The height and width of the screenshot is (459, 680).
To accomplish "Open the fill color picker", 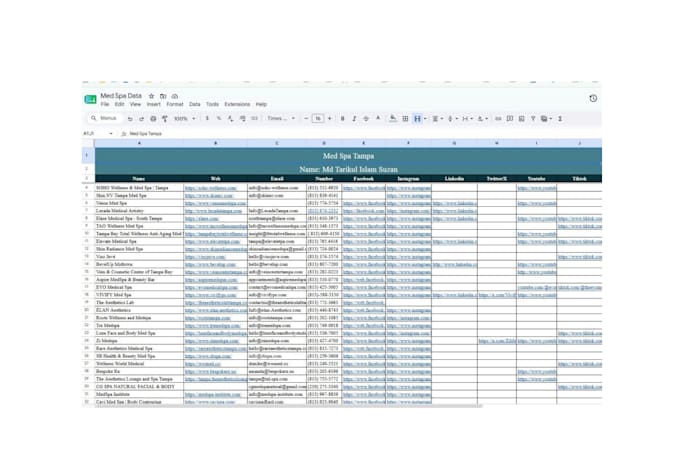I will [x=392, y=118].
